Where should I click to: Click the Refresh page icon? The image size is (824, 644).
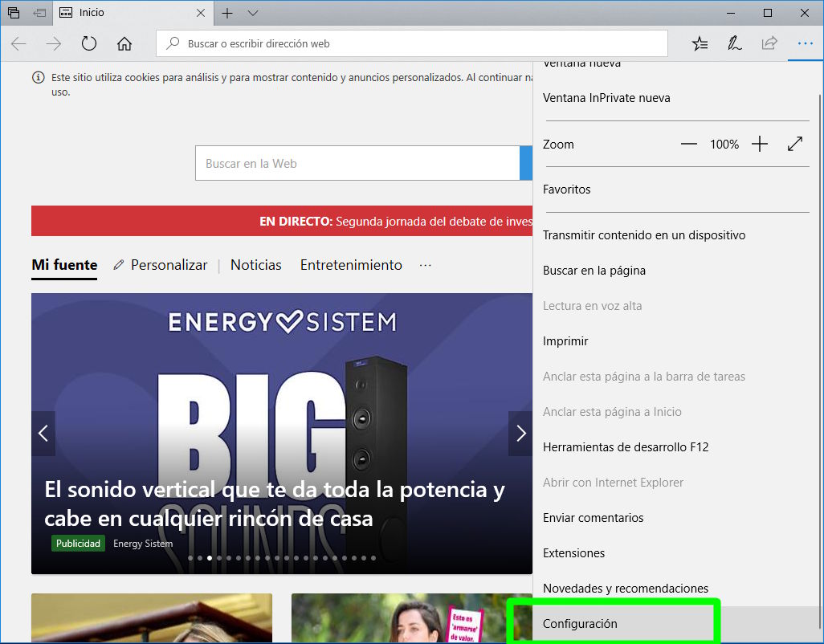coord(89,44)
